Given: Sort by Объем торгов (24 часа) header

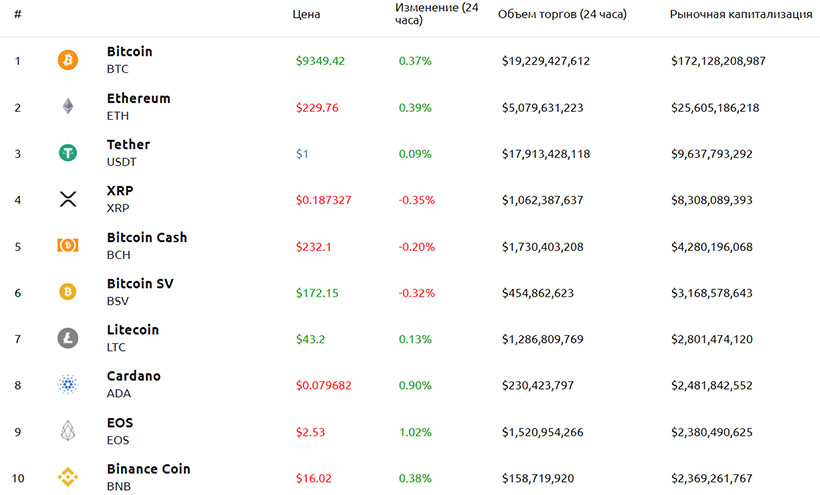Looking at the screenshot, I should click(562, 15).
